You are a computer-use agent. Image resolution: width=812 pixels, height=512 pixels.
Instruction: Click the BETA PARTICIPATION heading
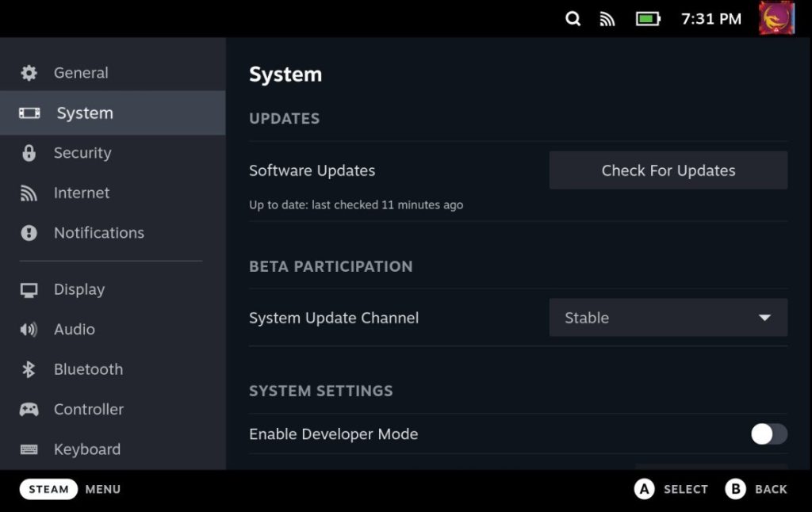(x=331, y=266)
